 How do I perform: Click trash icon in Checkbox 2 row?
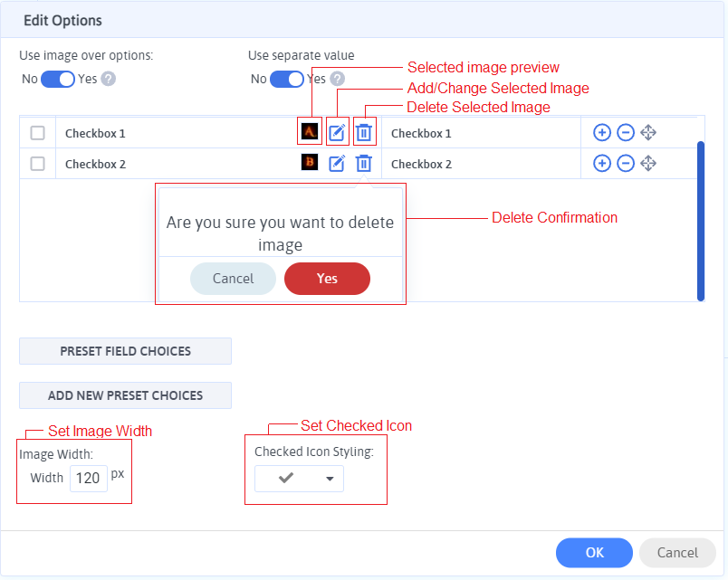pyautogui.click(x=363, y=164)
